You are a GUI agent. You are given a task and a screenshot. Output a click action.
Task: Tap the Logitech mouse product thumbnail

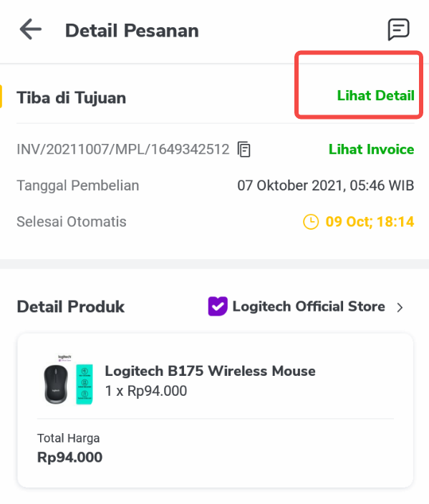pos(68,379)
